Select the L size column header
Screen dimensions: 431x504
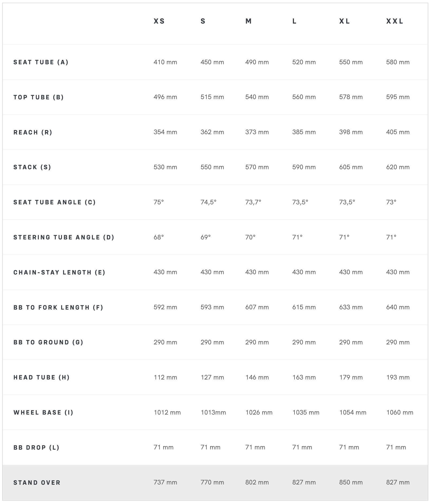[x=294, y=21]
